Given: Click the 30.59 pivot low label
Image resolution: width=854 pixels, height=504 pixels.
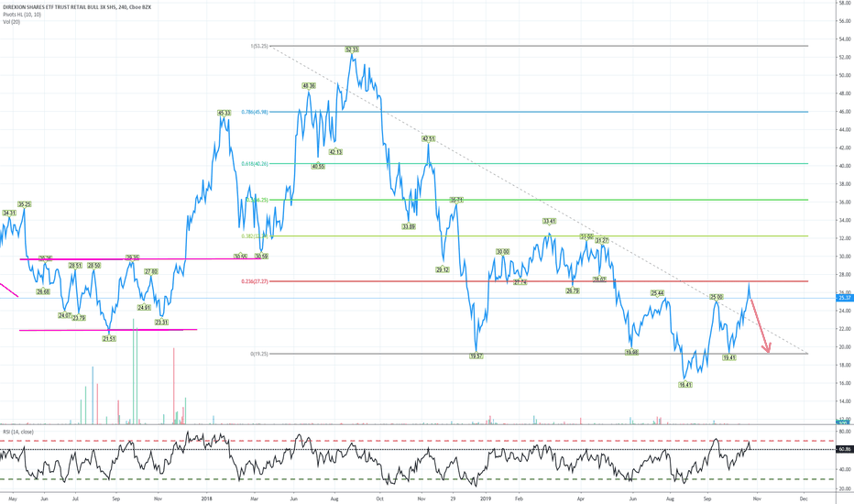Looking at the screenshot, I should click(261, 256).
